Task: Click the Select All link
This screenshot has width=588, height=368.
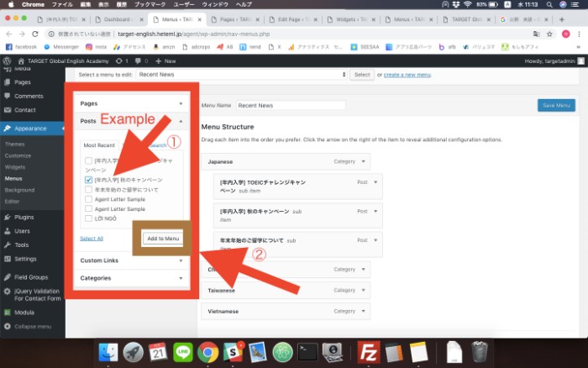Action: point(92,239)
